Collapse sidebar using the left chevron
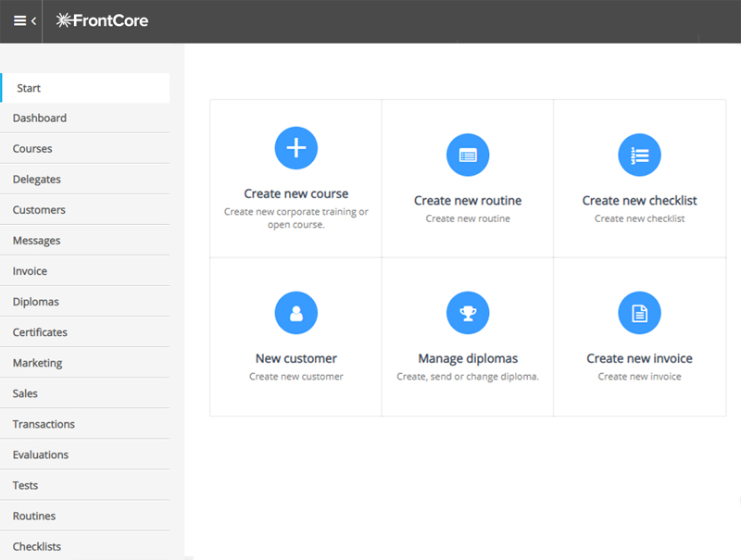Screen dimensions: 741x560 [x=34, y=20]
